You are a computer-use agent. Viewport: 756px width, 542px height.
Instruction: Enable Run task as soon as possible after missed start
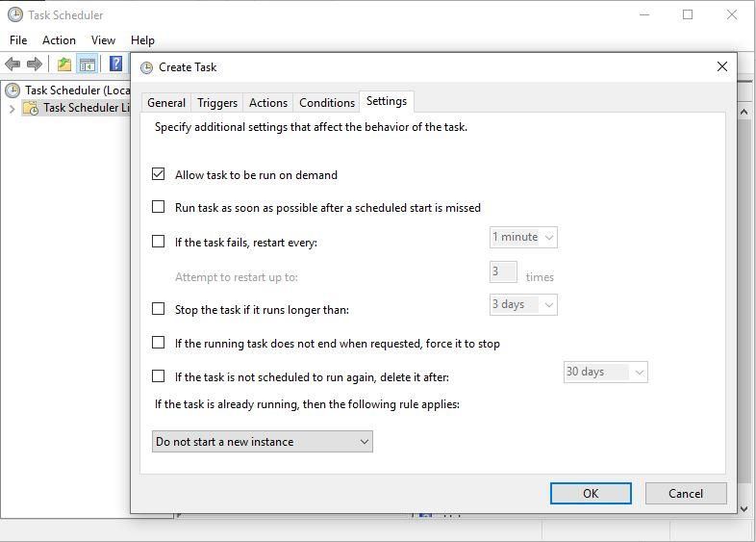(158, 207)
